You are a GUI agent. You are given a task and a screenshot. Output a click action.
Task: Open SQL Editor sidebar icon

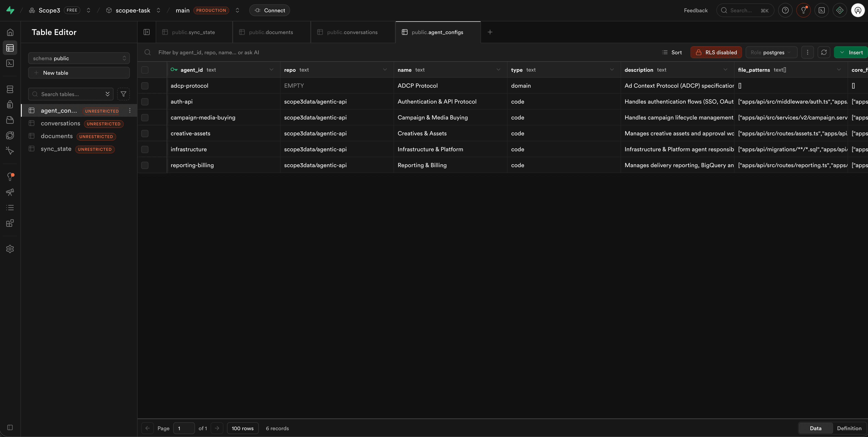pos(10,63)
